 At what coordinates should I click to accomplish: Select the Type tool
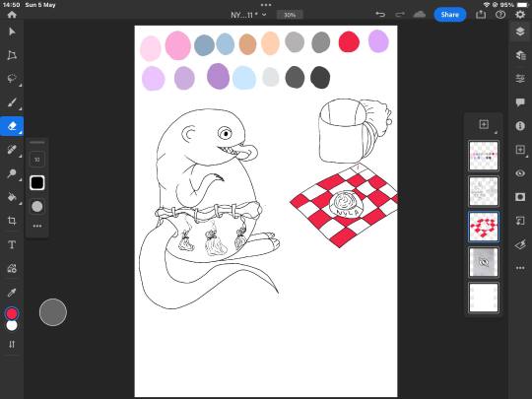tap(12, 244)
